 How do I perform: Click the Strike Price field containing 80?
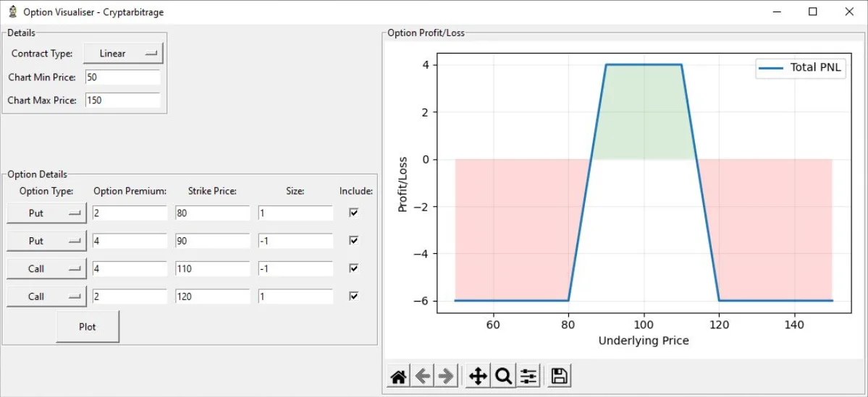213,213
